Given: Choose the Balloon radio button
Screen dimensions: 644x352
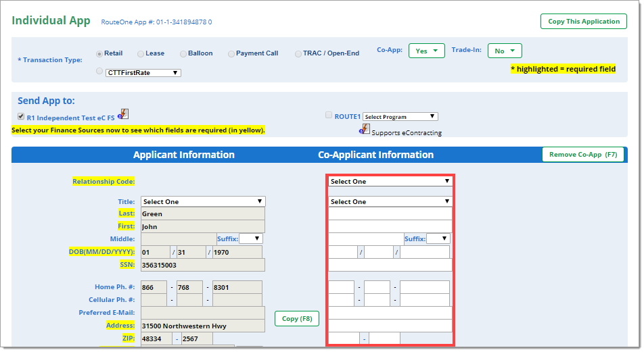Looking at the screenshot, I should pos(183,54).
